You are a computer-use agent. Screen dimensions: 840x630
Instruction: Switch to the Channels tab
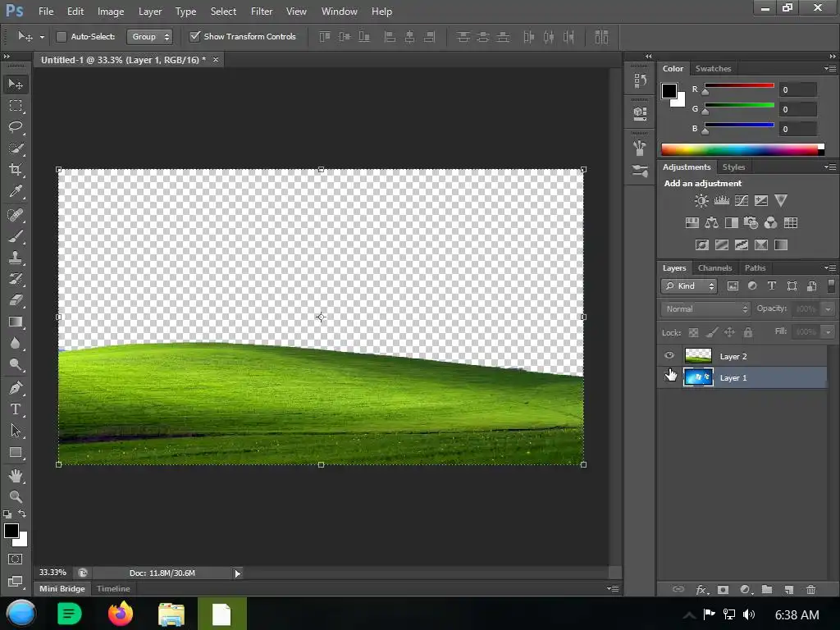714,268
